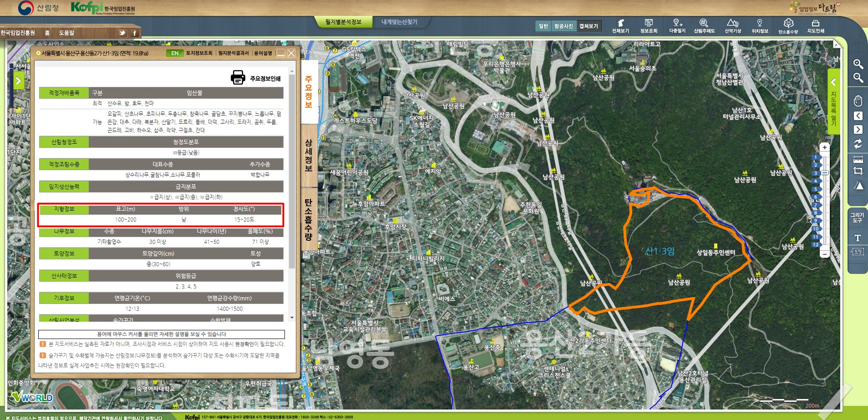Select the slope triangle measure tool
868x420 pixels.
coord(858,186)
